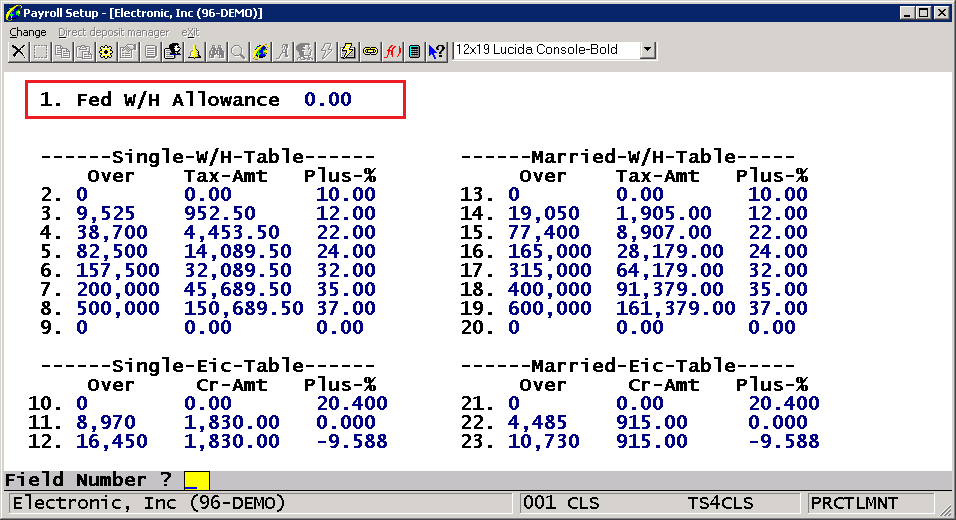The height and width of the screenshot is (520, 956).
Task: Click row 12 Over value 16,450
Action: pyautogui.click(x=112, y=441)
